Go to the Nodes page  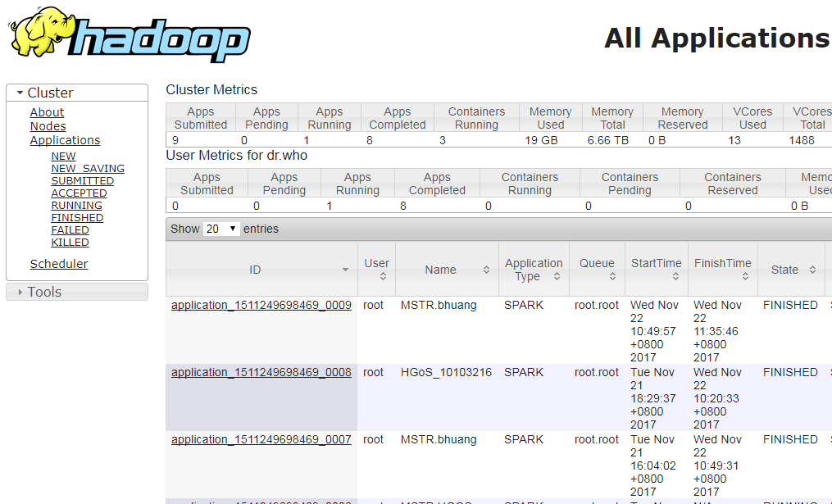point(48,126)
